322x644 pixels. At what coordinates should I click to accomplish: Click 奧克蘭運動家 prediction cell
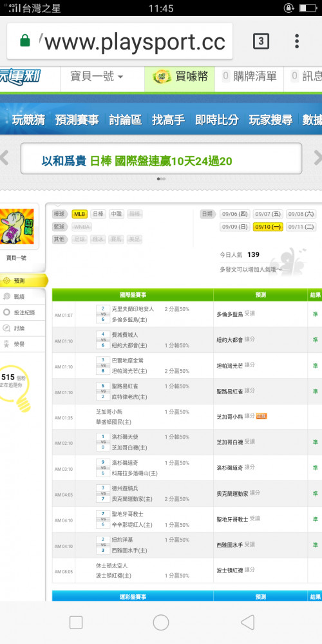(x=260, y=494)
